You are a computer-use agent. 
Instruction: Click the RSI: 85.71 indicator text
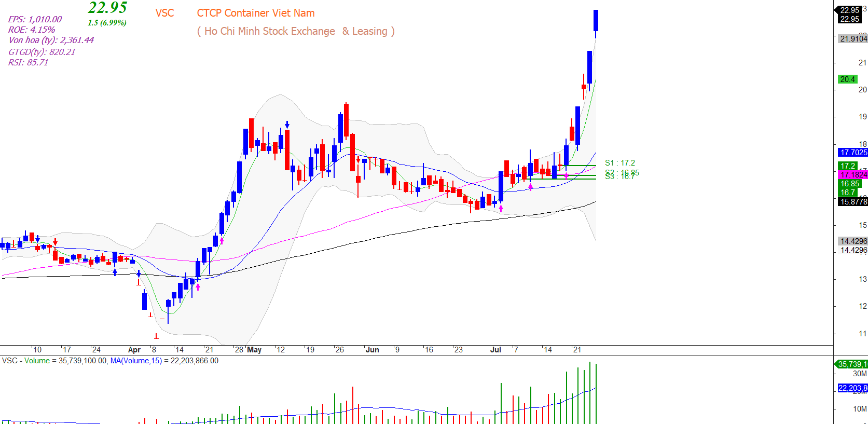28,62
